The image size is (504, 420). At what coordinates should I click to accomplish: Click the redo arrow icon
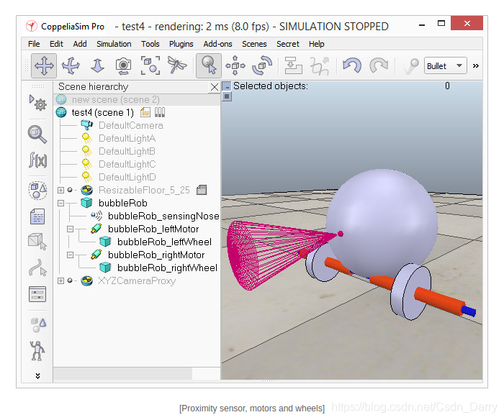click(x=379, y=66)
